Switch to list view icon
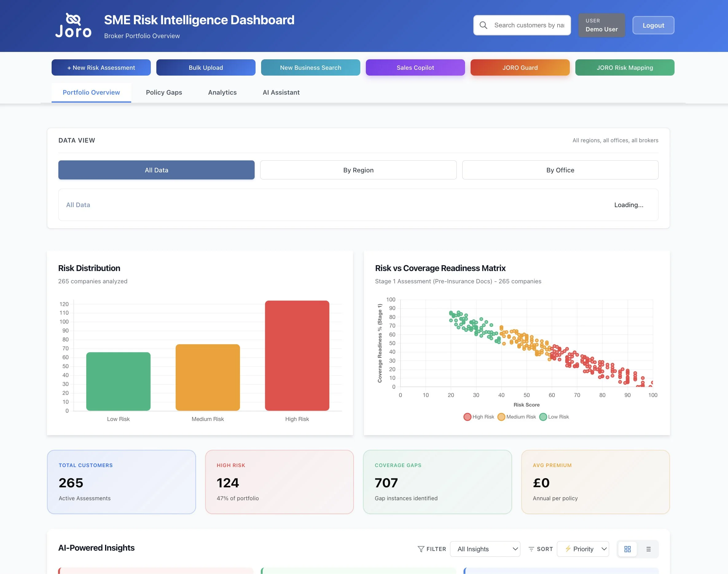The image size is (728, 574). 648,549
